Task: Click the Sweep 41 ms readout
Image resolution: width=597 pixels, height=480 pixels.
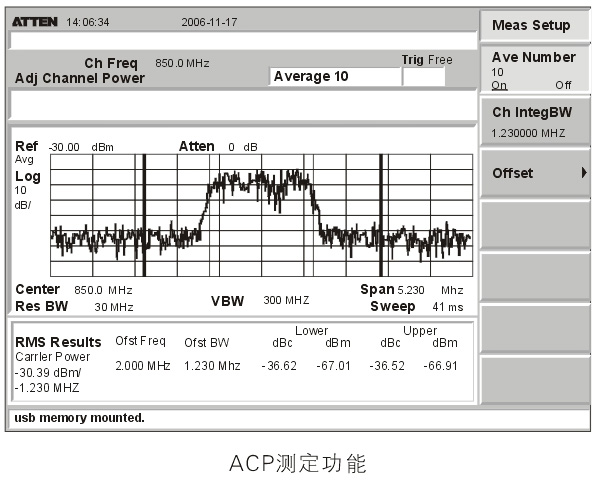Action: pos(417,306)
